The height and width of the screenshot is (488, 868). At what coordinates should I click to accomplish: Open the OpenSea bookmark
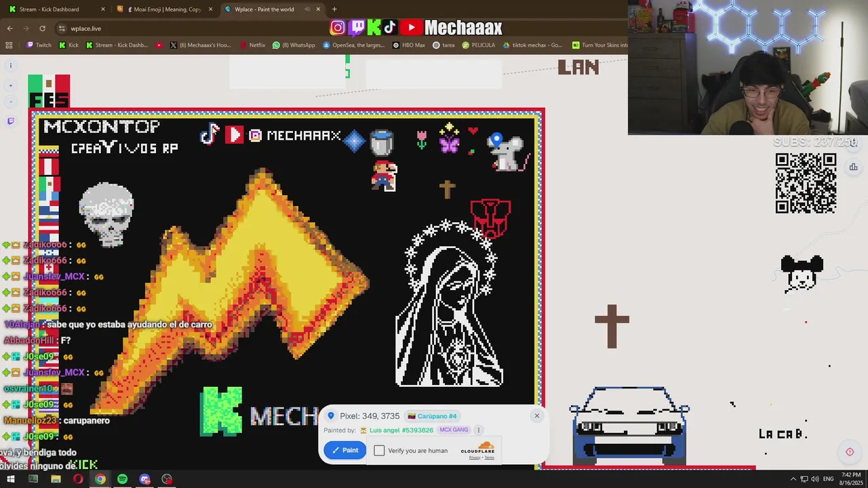(353, 45)
